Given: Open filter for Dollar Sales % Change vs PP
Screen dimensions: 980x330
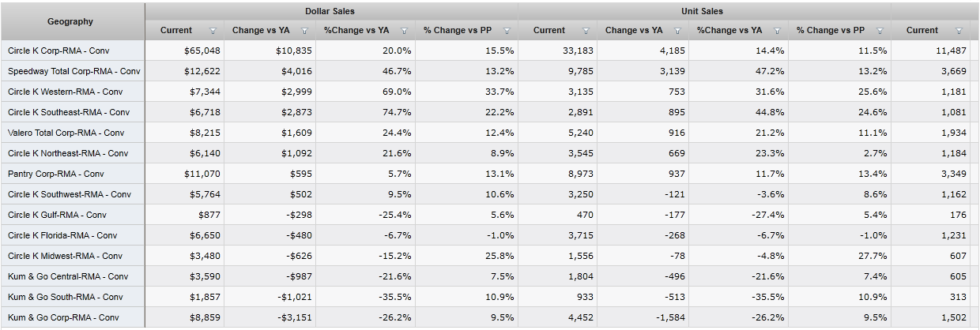Looking at the screenshot, I should tap(507, 31).
